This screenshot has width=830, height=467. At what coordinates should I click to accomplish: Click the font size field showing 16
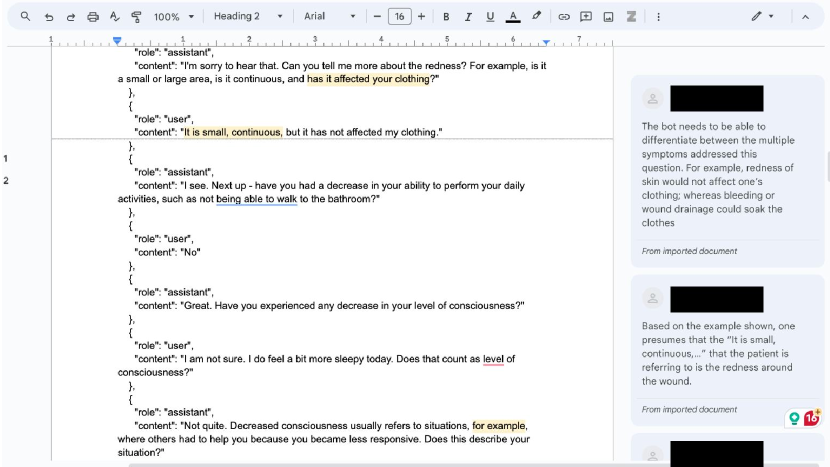tap(399, 17)
